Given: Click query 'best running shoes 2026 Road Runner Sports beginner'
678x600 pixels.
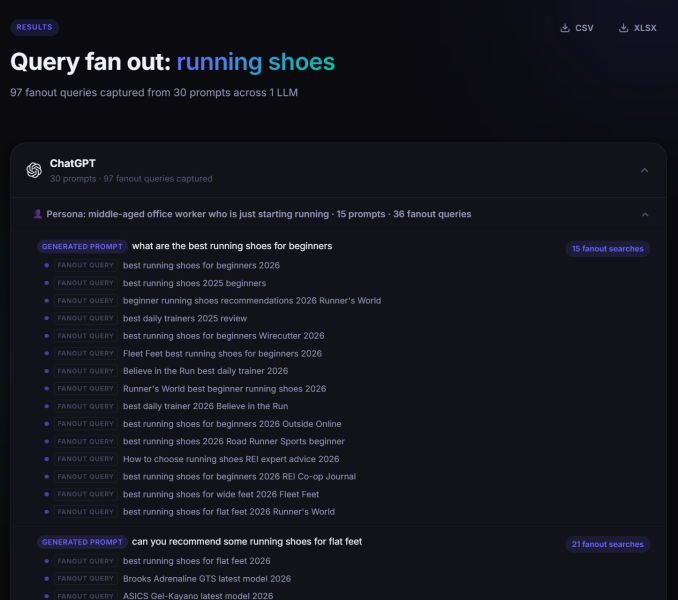Looking at the screenshot, I should click(233, 441).
